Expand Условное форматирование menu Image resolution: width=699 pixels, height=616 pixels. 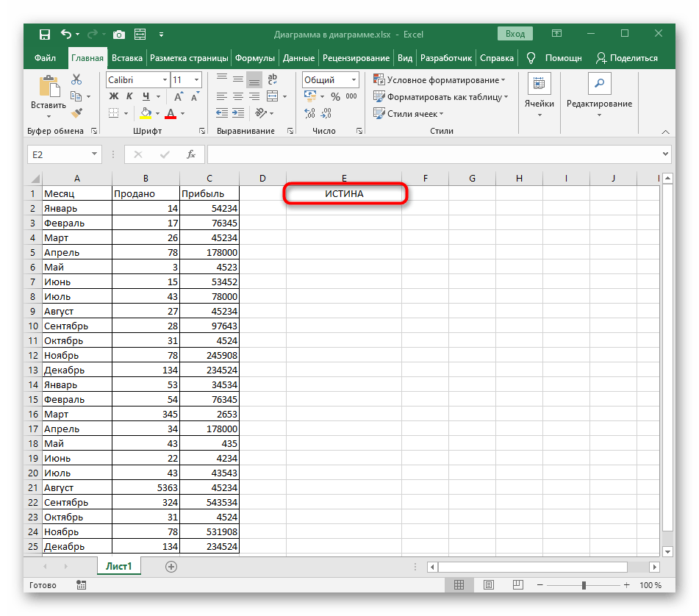coord(440,80)
